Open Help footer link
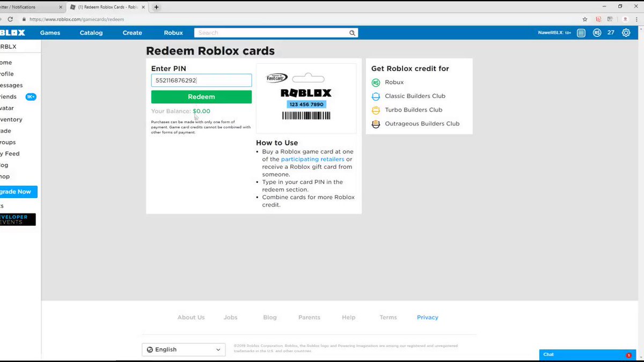The width and height of the screenshot is (644, 362). click(349, 317)
